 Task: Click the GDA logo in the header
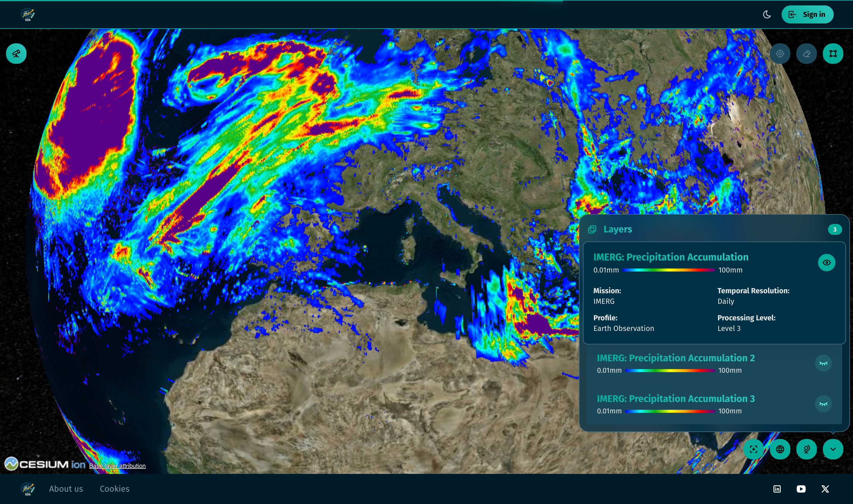click(x=28, y=15)
